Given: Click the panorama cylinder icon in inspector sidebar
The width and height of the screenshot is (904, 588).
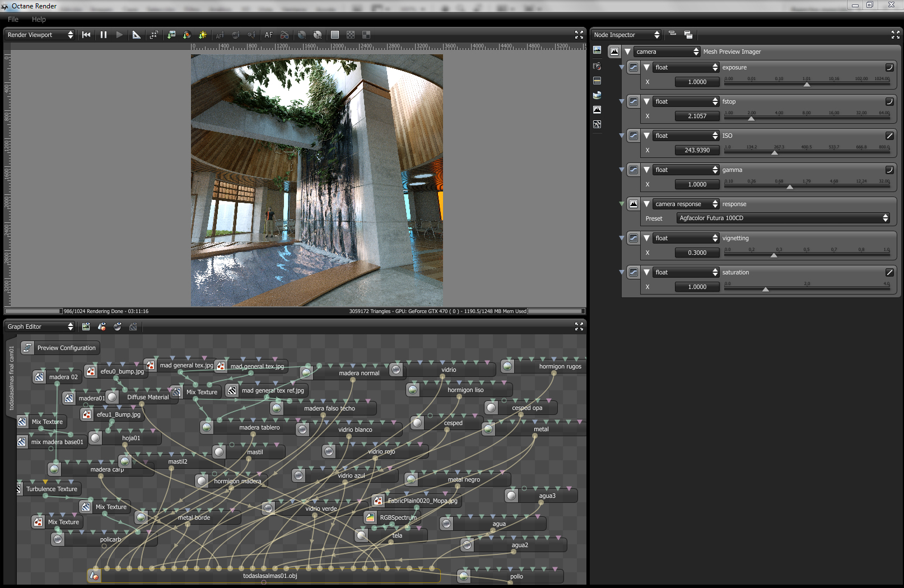Looking at the screenshot, I should pyautogui.click(x=597, y=95).
